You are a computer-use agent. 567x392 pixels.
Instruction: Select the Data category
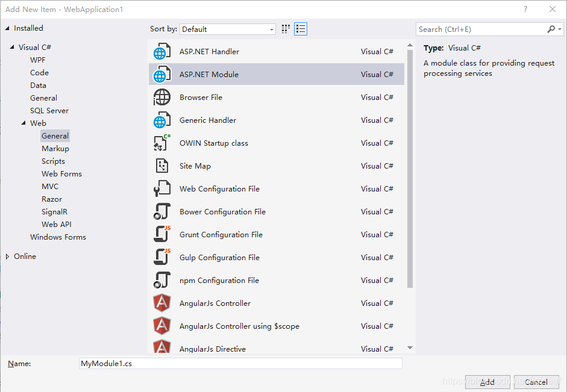[x=38, y=86]
